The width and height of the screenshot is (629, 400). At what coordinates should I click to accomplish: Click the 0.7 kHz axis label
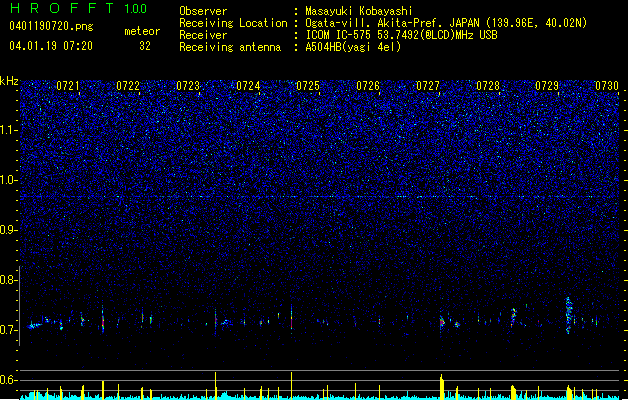coord(9,330)
